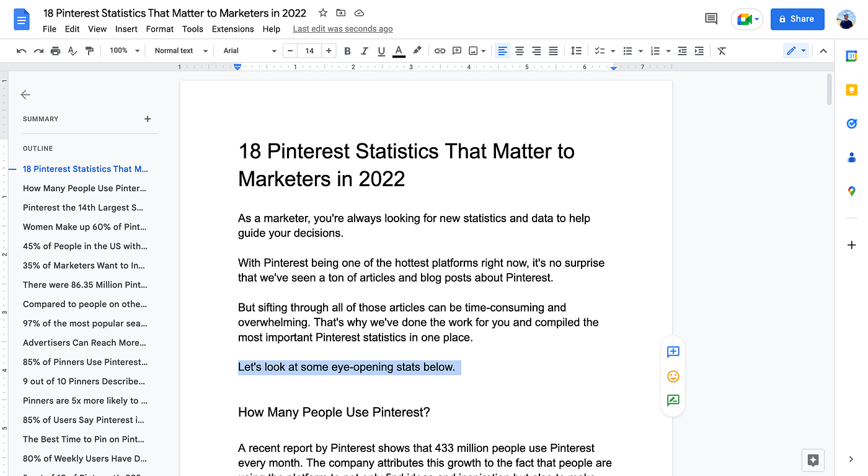Insert a link
Screen dimensions: 868x476
click(440, 51)
